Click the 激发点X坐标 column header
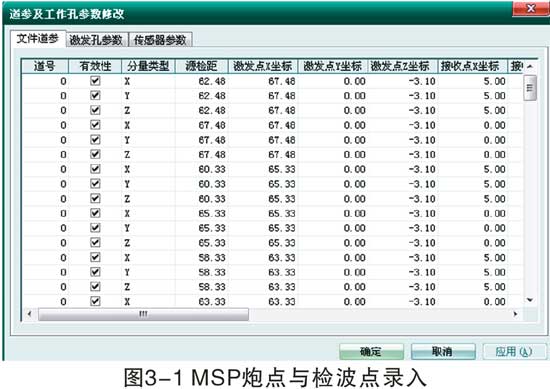This screenshot has height=389, width=550. click(263, 66)
